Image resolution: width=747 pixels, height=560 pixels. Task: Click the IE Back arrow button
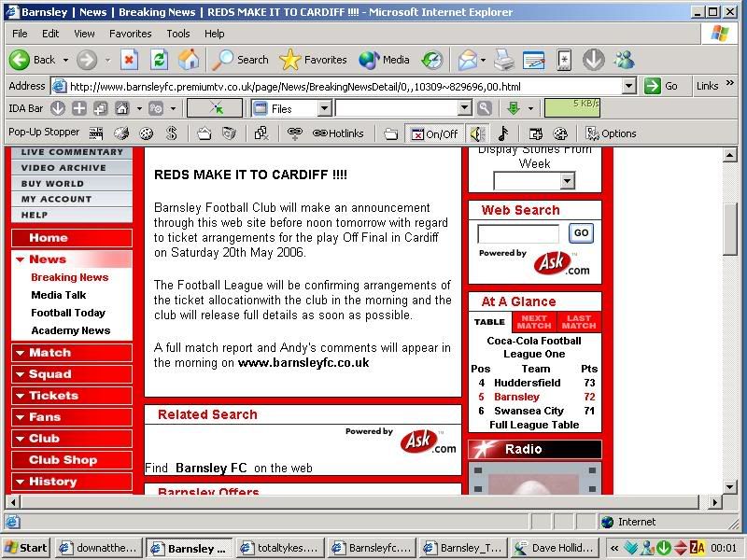(20, 60)
